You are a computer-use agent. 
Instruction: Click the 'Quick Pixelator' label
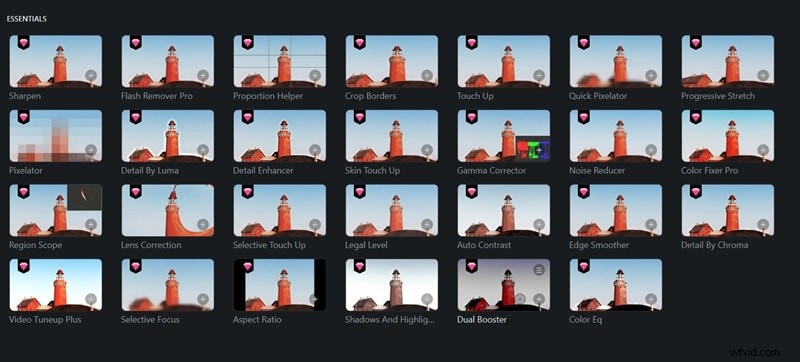[598, 96]
